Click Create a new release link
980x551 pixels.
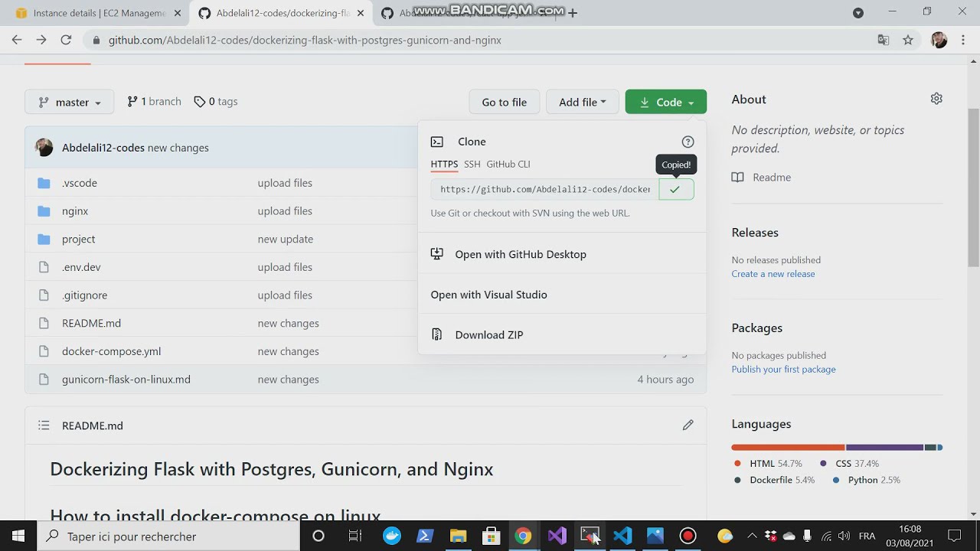pos(773,274)
